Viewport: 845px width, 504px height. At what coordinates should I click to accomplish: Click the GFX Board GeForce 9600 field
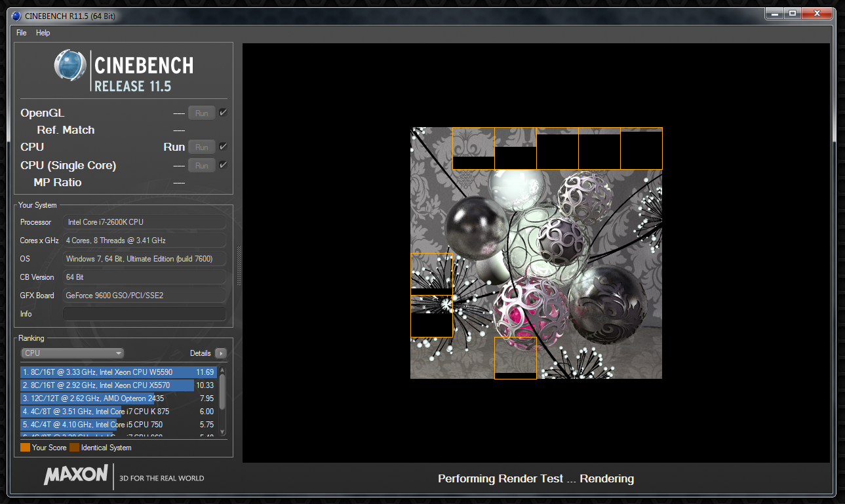pos(144,296)
